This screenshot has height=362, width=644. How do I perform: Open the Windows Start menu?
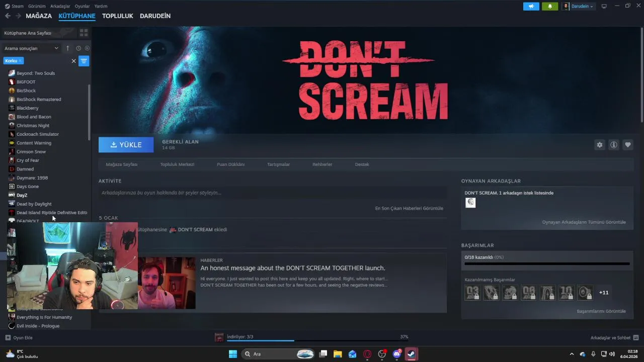[x=233, y=354]
